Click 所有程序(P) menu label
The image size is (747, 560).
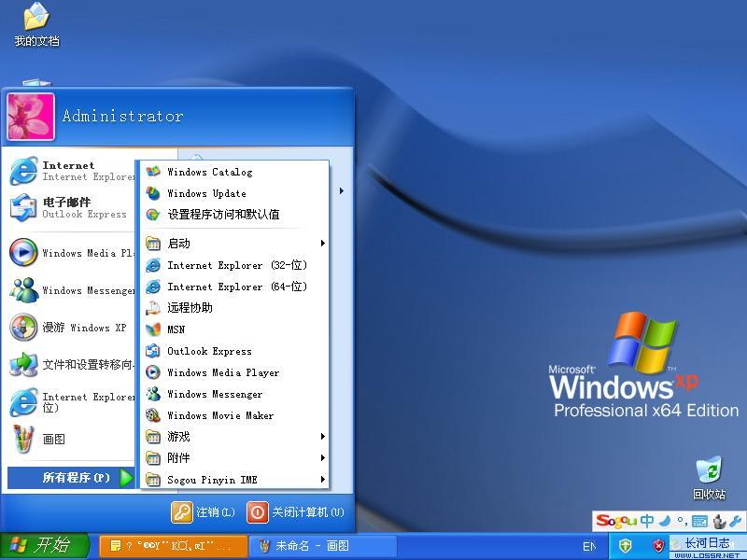(x=77, y=478)
